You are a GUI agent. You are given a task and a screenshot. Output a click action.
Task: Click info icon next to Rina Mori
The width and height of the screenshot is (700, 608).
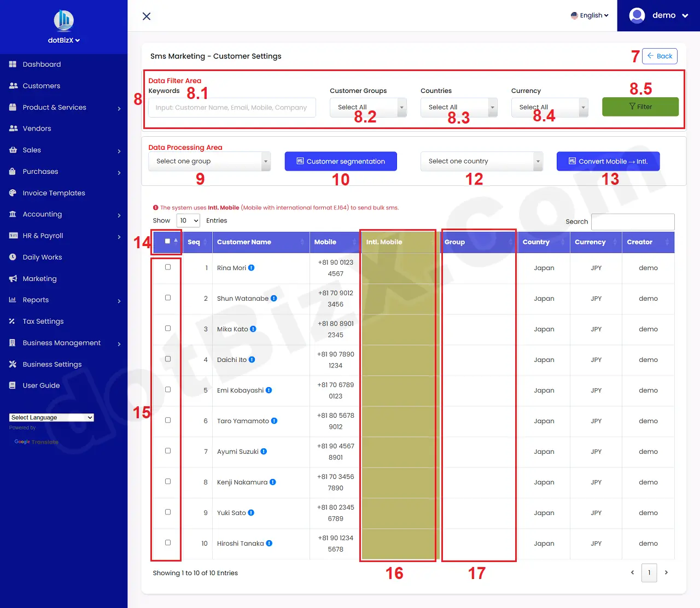pos(252,268)
